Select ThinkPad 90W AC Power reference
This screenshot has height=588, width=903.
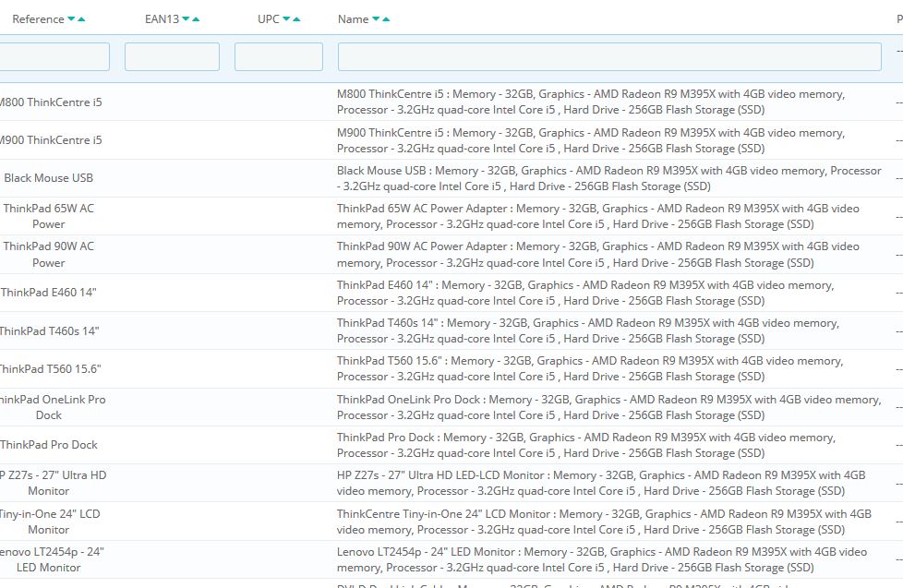click(x=48, y=255)
